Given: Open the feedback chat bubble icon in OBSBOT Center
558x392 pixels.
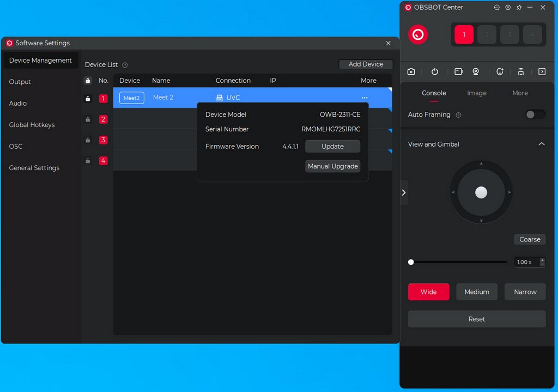Looking at the screenshot, I should (497, 8).
